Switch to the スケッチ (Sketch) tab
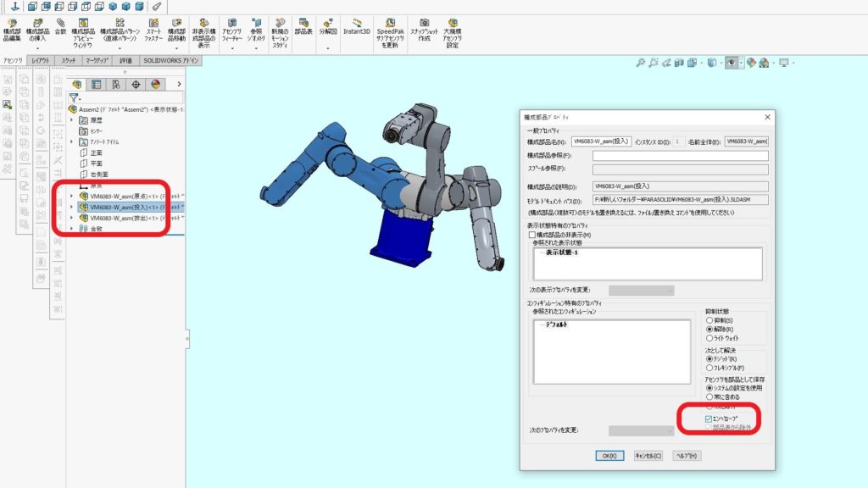868x488 pixels. (69, 61)
